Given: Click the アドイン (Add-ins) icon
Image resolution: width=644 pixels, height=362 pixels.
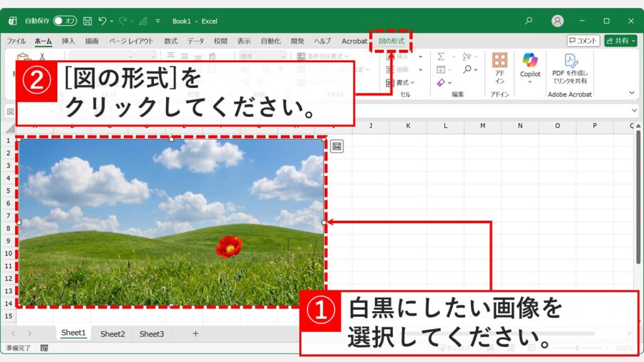Looking at the screenshot, I should pyautogui.click(x=501, y=62).
